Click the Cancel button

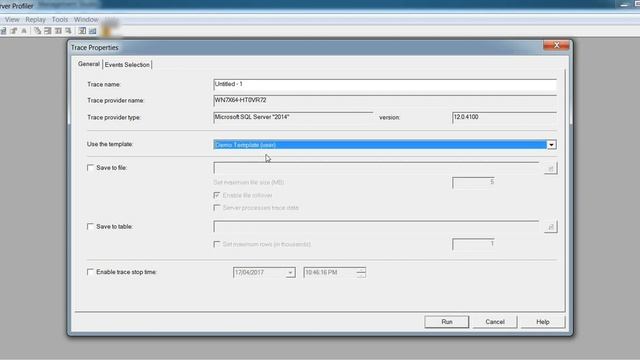pos(495,322)
